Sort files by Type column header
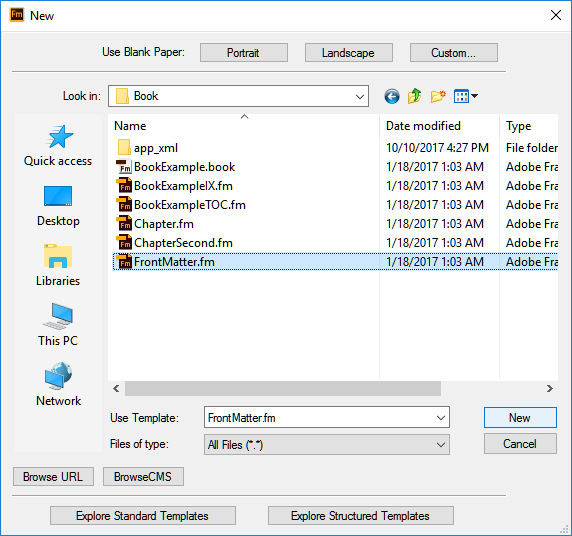572x536 pixels. (529, 126)
